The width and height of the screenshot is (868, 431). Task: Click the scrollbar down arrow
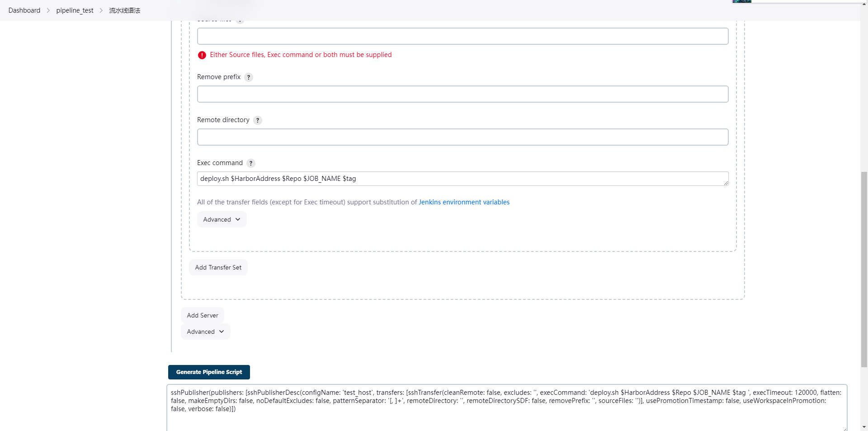(x=864, y=426)
